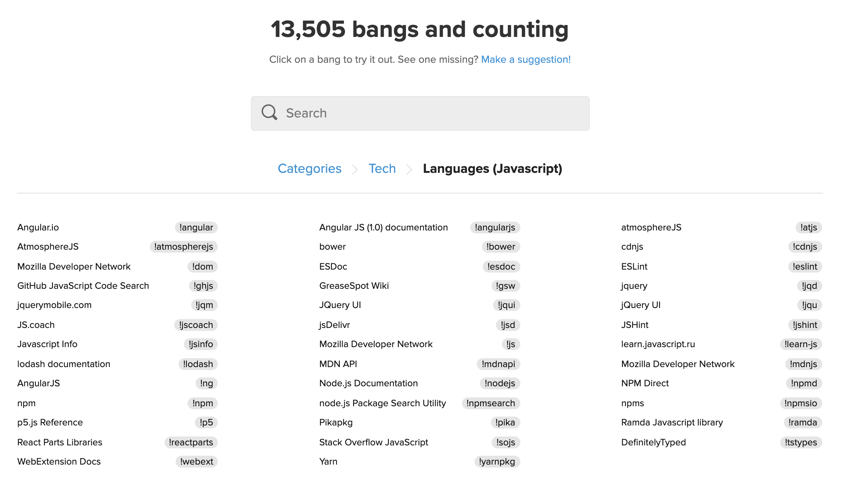Try the !cdnjs bang
This screenshot has height=486, width=868.
click(805, 247)
